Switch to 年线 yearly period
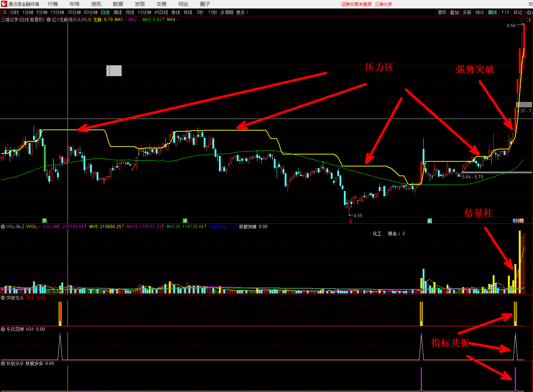 (x=188, y=12)
